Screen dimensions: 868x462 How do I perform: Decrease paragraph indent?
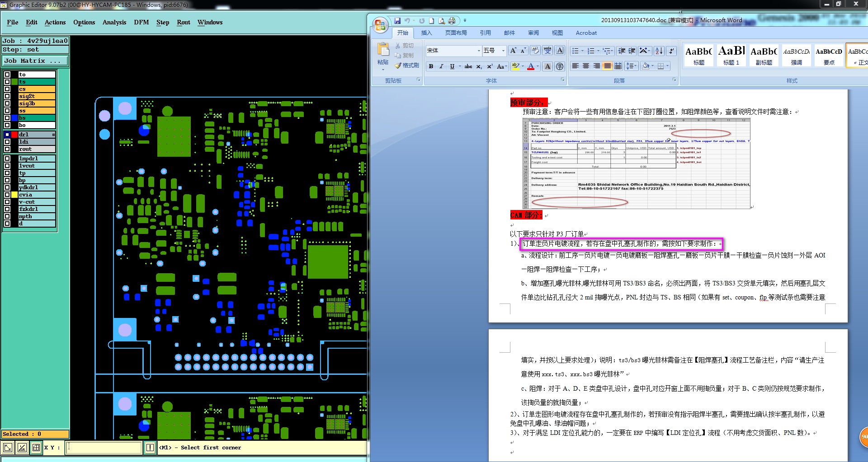pos(622,51)
